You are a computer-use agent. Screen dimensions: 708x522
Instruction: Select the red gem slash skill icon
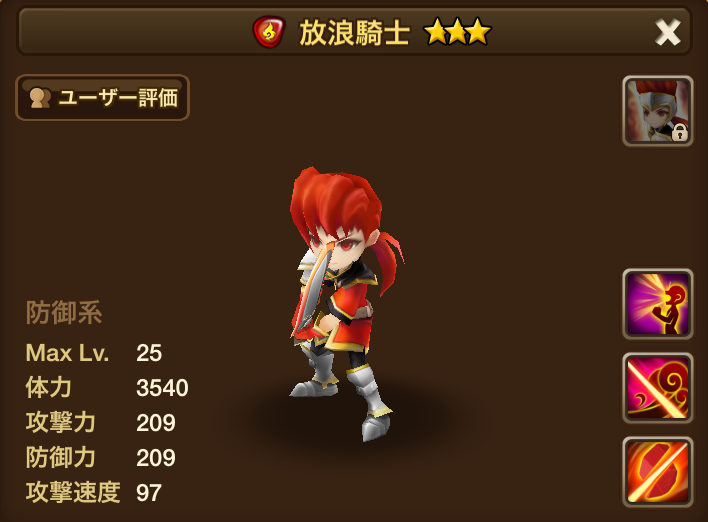click(x=657, y=472)
